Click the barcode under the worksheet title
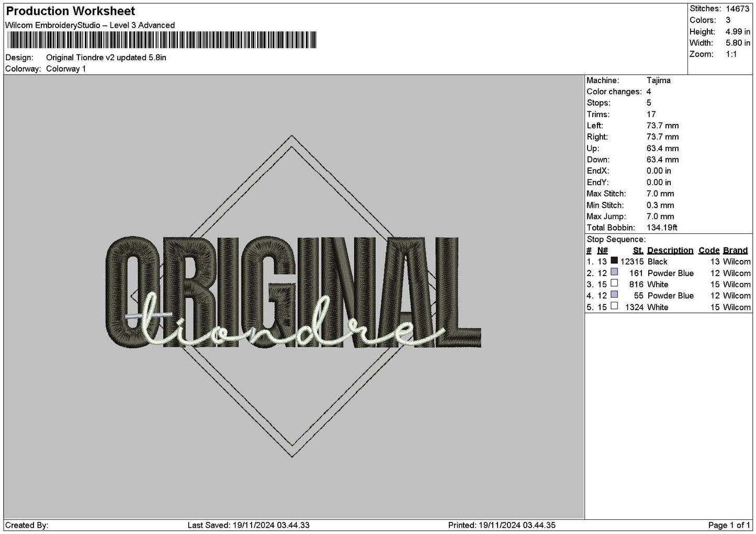 point(162,40)
